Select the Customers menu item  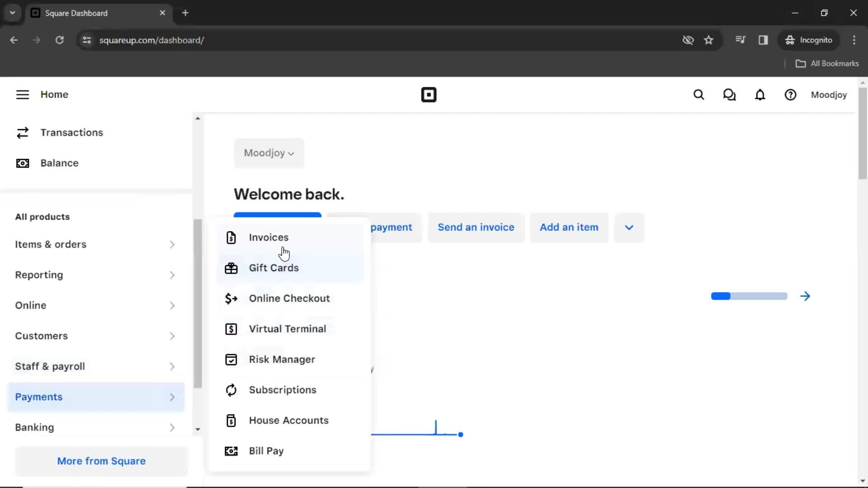tap(42, 335)
